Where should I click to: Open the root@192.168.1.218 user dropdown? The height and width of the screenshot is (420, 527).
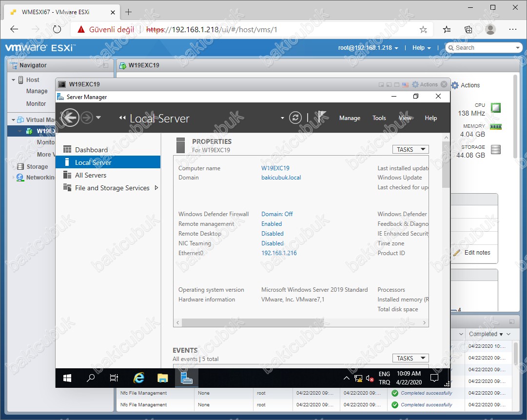(x=368, y=48)
